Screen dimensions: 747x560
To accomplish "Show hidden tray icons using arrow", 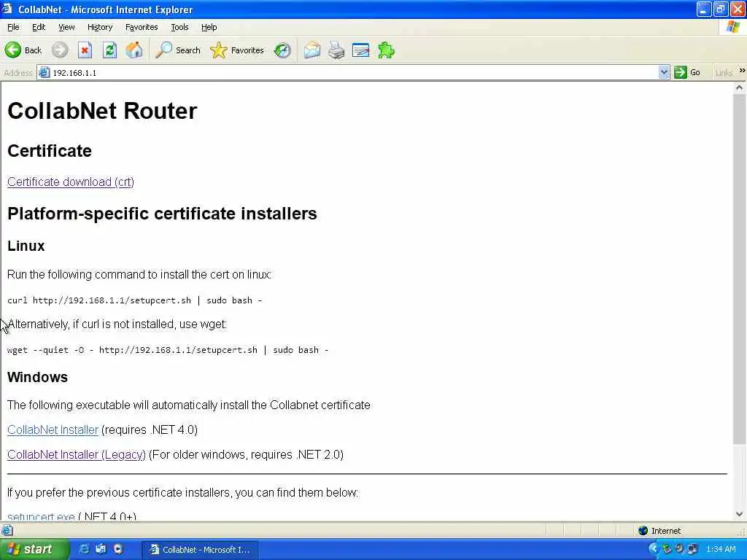I will coord(654,549).
